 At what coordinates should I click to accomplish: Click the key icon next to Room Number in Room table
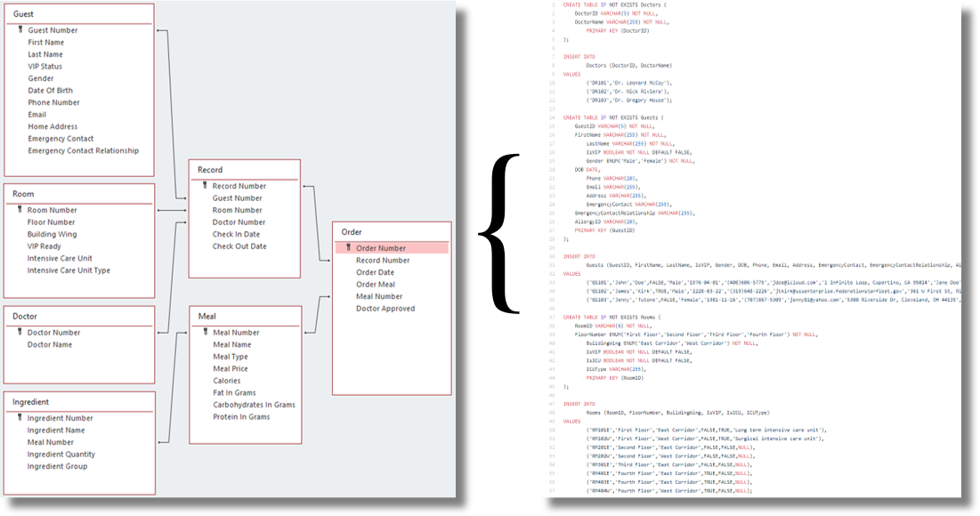(x=19, y=210)
